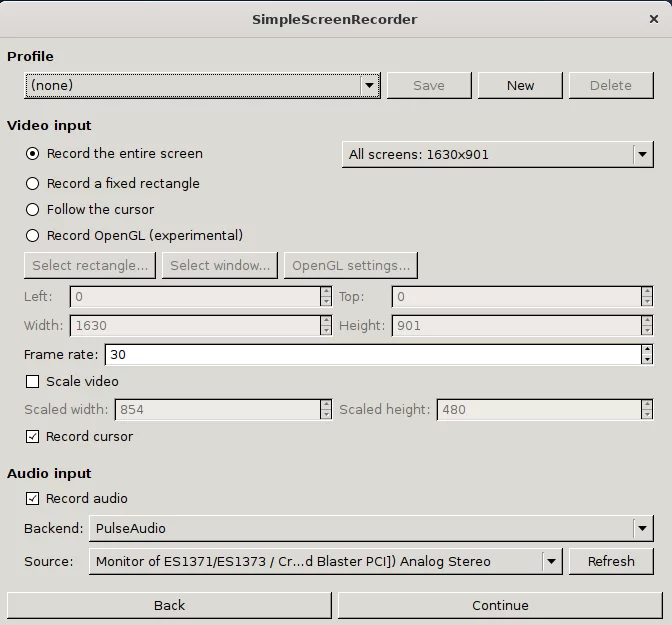Click the Scaled width field
This screenshot has width=672, height=625.
coord(218,409)
